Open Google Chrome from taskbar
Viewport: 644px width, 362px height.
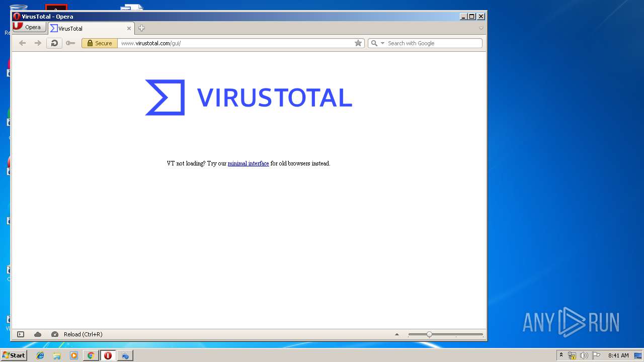(91, 355)
